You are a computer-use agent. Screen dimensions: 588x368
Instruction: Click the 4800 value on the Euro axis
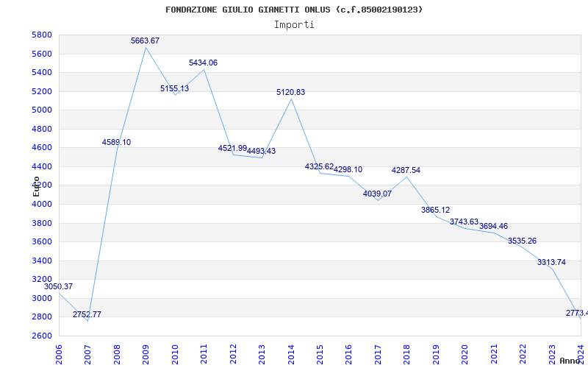pyautogui.click(x=42, y=130)
